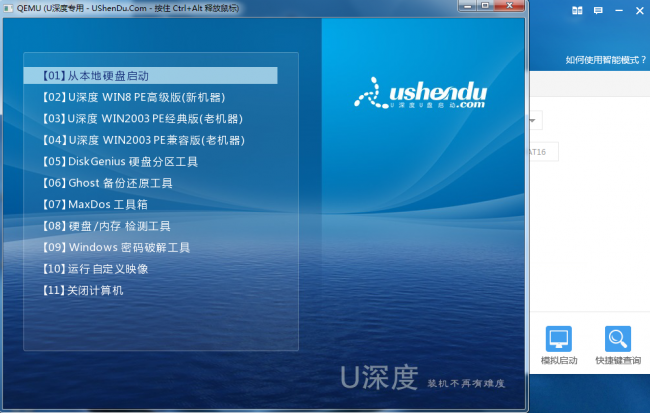Open 【09】Windows 密码破解工具
650x413 pixels.
(x=116, y=248)
